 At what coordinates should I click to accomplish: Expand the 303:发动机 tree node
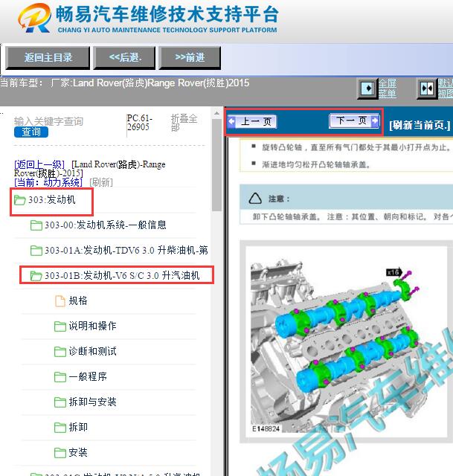[51, 200]
